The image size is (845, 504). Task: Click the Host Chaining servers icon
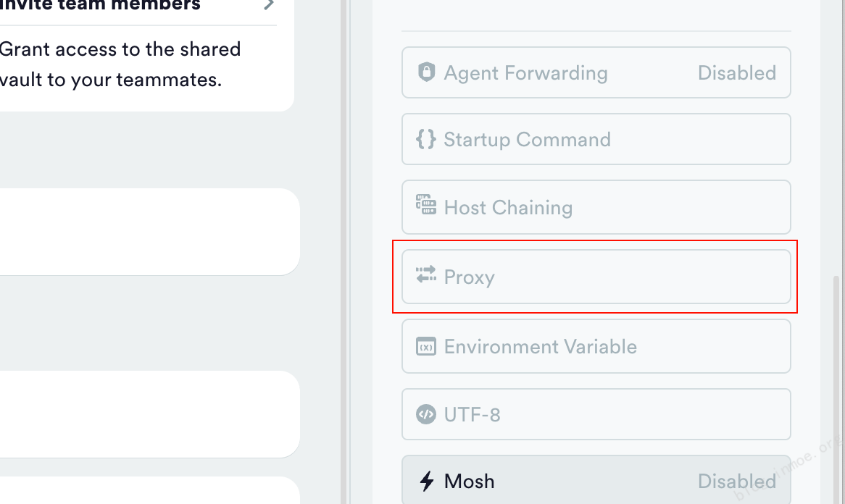(425, 206)
